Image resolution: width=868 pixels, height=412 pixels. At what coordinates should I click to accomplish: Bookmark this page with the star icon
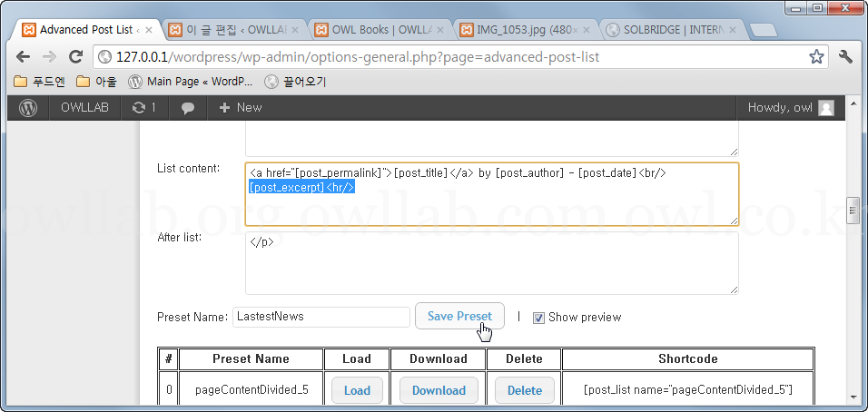pos(816,56)
